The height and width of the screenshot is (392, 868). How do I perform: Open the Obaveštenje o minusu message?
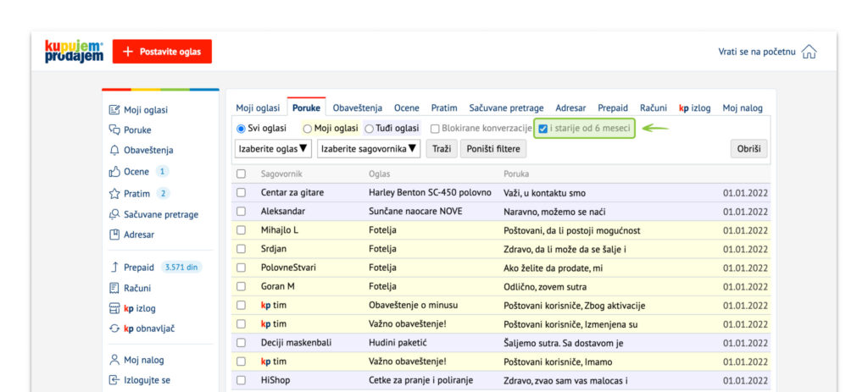[x=413, y=305]
